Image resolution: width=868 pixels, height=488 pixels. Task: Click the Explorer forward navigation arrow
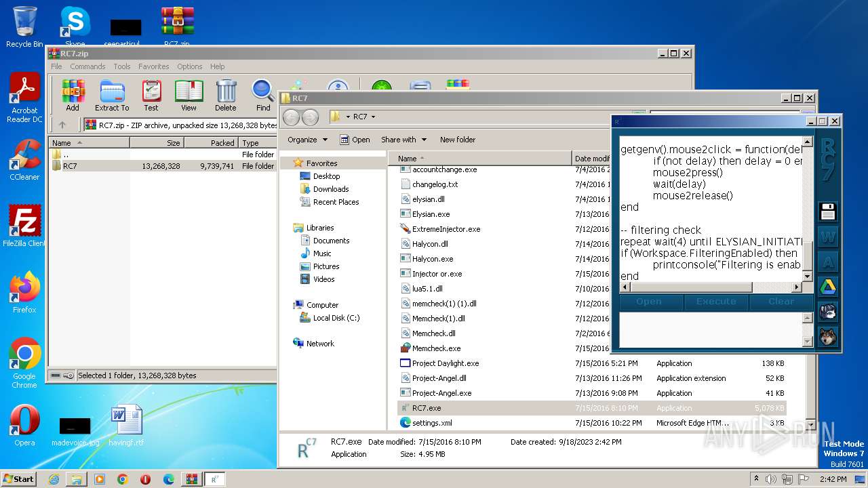click(310, 117)
